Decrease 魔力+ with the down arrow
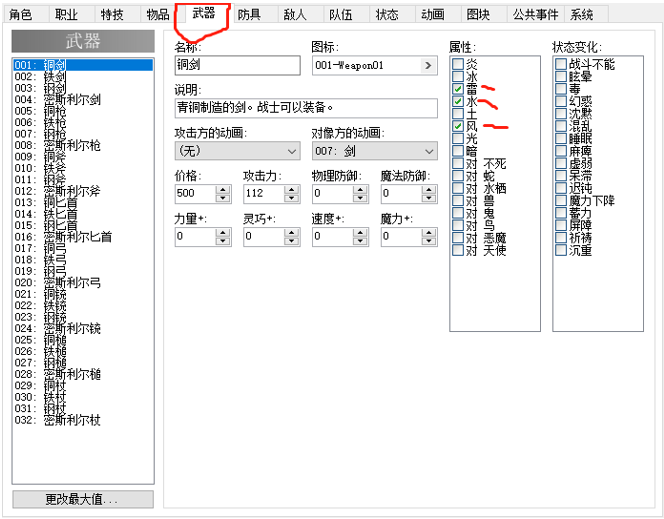This screenshot has height=519, width=664. point(429,241)
